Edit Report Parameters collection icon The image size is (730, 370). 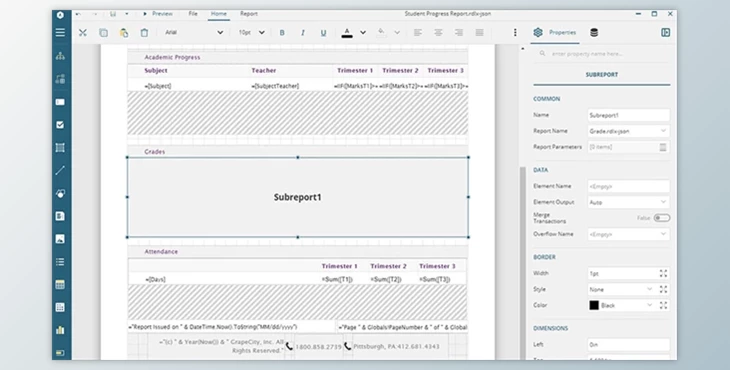click(x=663, y=147)
